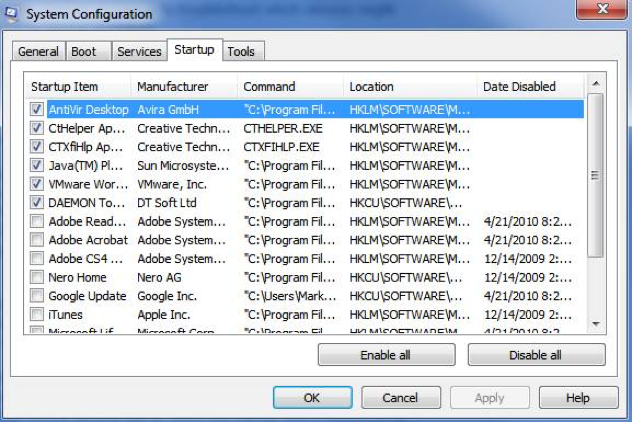Click the Cancel button
This screenshot has height=422, width=632.
click(401, 398)
